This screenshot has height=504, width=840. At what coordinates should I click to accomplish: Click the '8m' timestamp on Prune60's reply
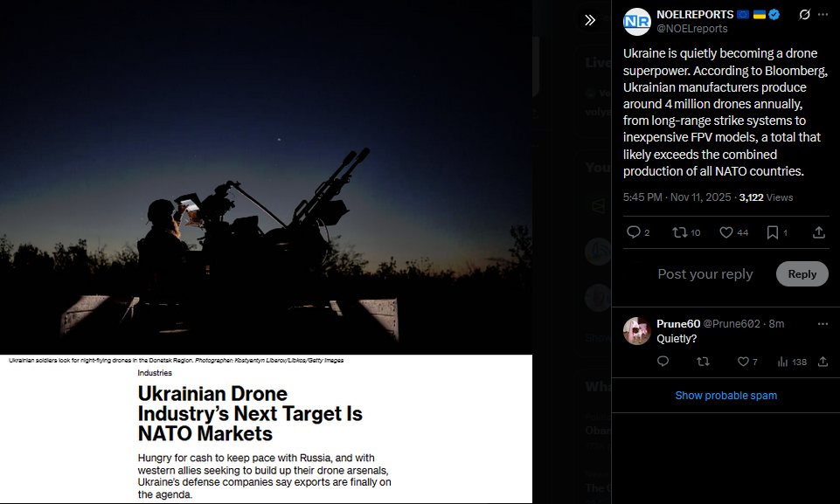pos(776,323)
